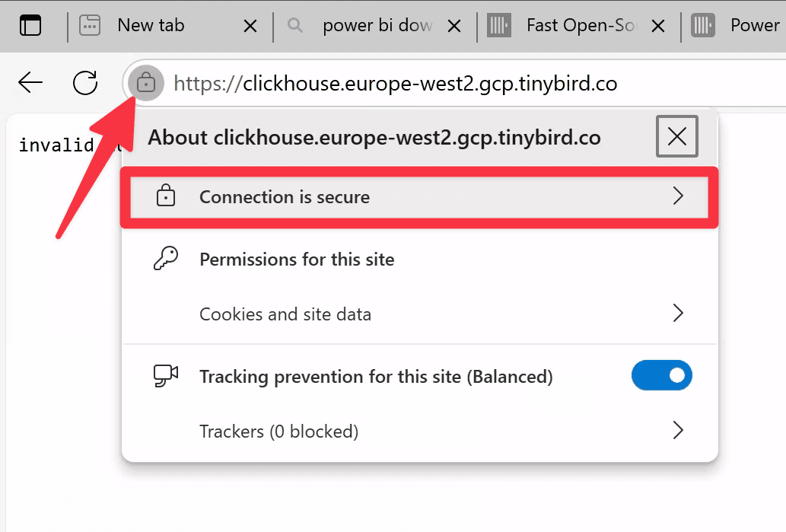
Task: Click the search icon in the second tab
Action: coord(294,25)
